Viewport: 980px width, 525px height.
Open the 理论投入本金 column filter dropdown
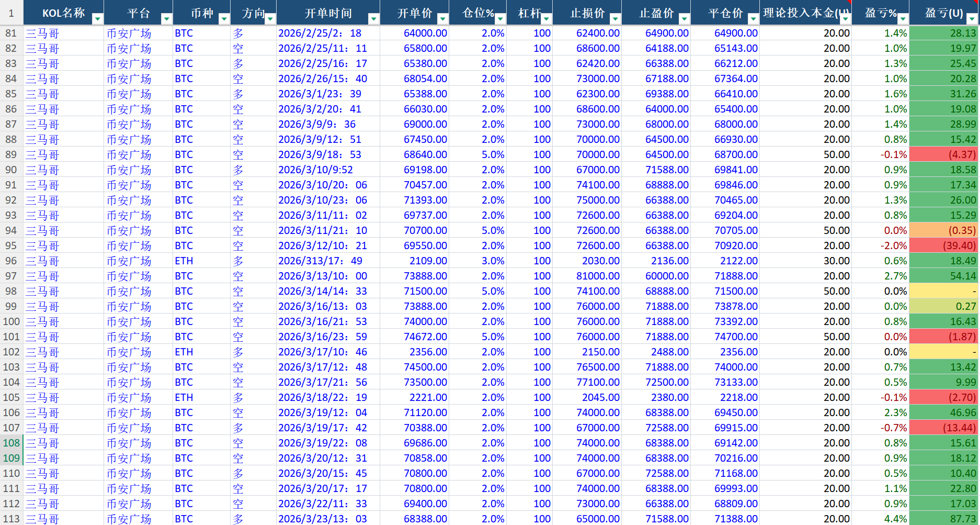[845, 19]
